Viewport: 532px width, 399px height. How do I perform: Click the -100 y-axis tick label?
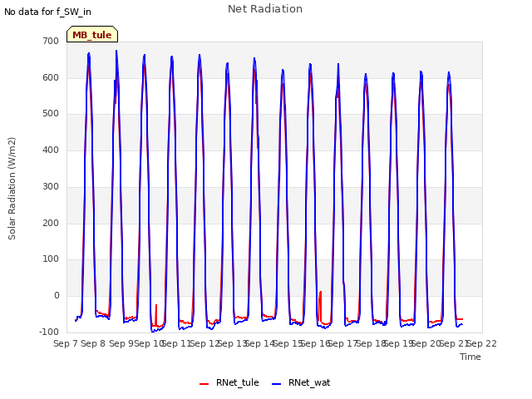point(49,332)
